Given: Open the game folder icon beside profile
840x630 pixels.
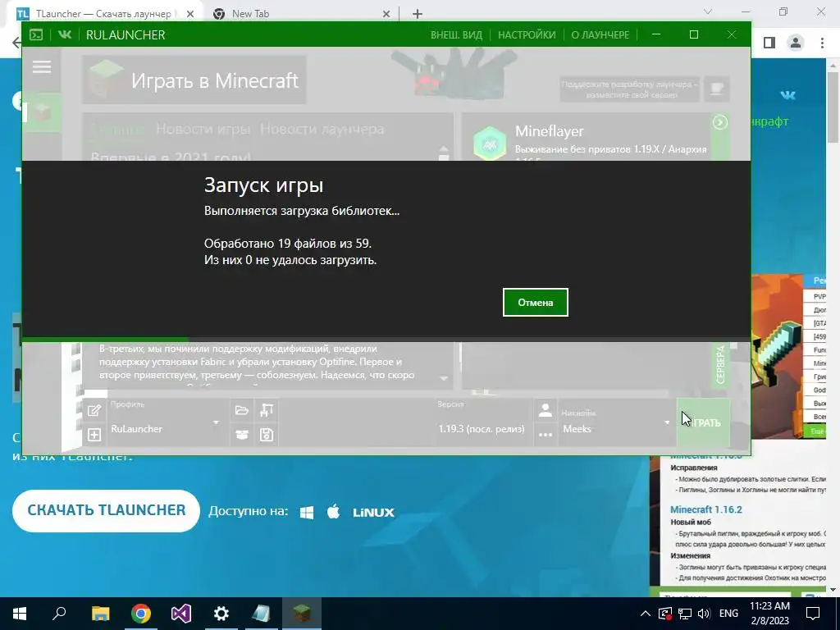Looking at the screenshot, I should [242, 410].
